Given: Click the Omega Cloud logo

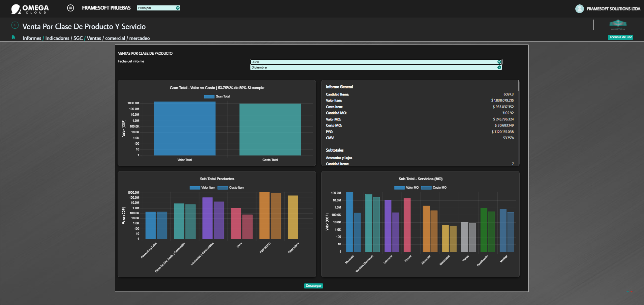Looking at the screenshot, I should pyautogui.click(x=30, y=9).
